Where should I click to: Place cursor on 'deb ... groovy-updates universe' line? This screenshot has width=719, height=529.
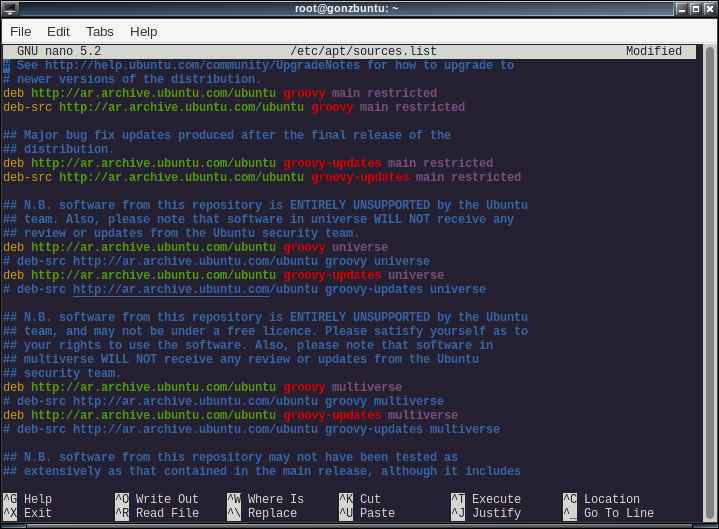click(223, 275)
